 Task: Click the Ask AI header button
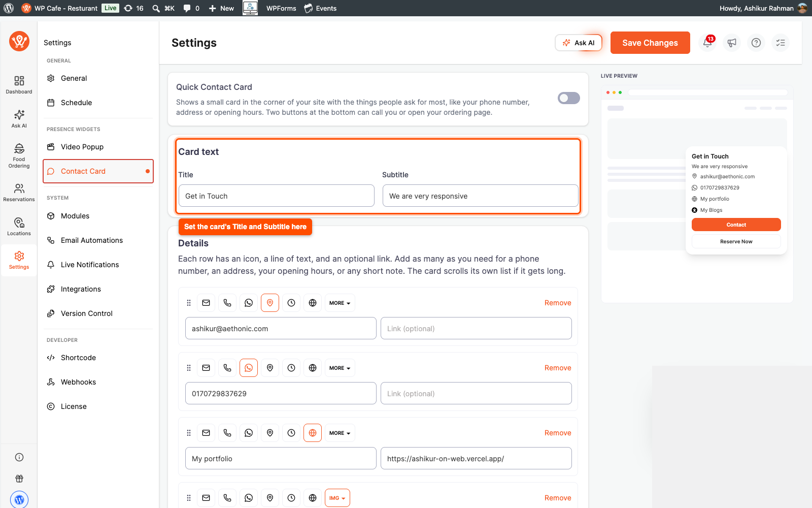click(579, 43)
